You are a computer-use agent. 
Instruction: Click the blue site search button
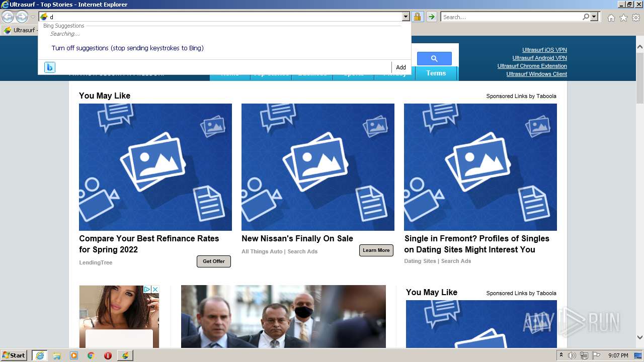tap(434, 58)
